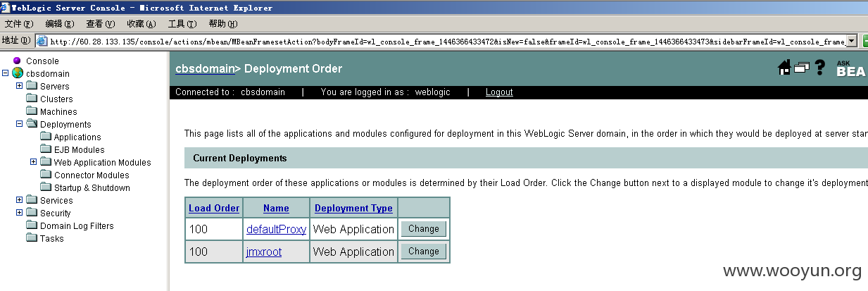Image resolution: width=868 pixels, height=291 pixels.
Task: Click Web Application cell in jmxroot row
Action: (x=353, y=252)
